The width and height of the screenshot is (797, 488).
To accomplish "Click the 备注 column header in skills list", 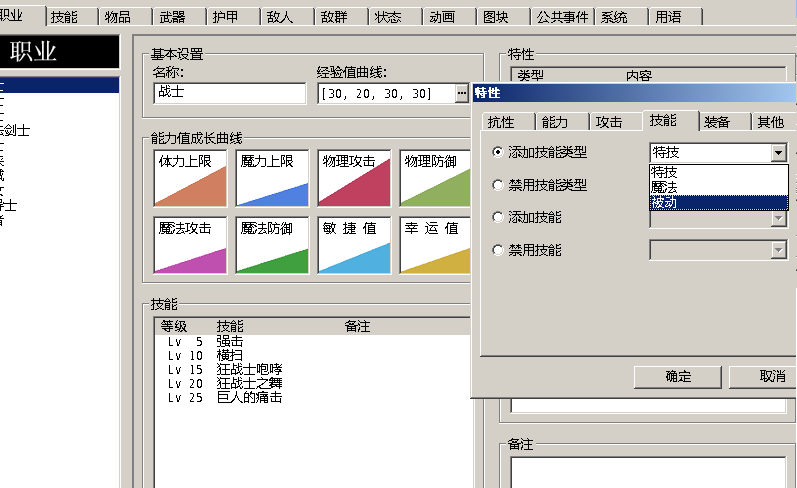I will click(357, 326).
